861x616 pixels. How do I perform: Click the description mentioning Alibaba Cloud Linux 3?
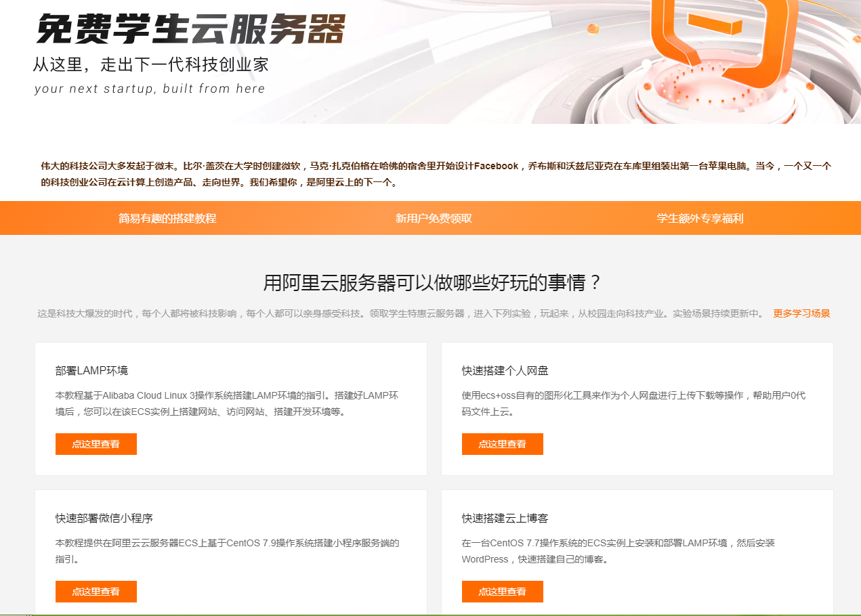227,403
